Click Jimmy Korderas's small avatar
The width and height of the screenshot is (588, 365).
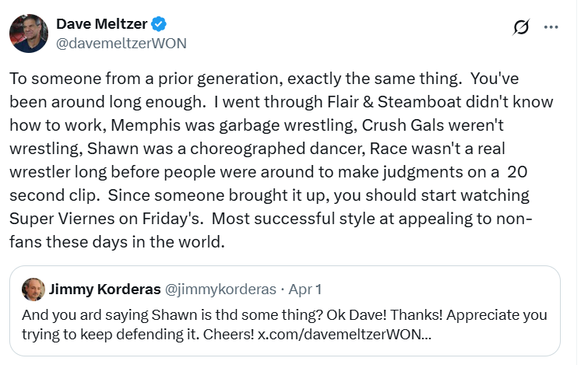(x=33, y=290)
